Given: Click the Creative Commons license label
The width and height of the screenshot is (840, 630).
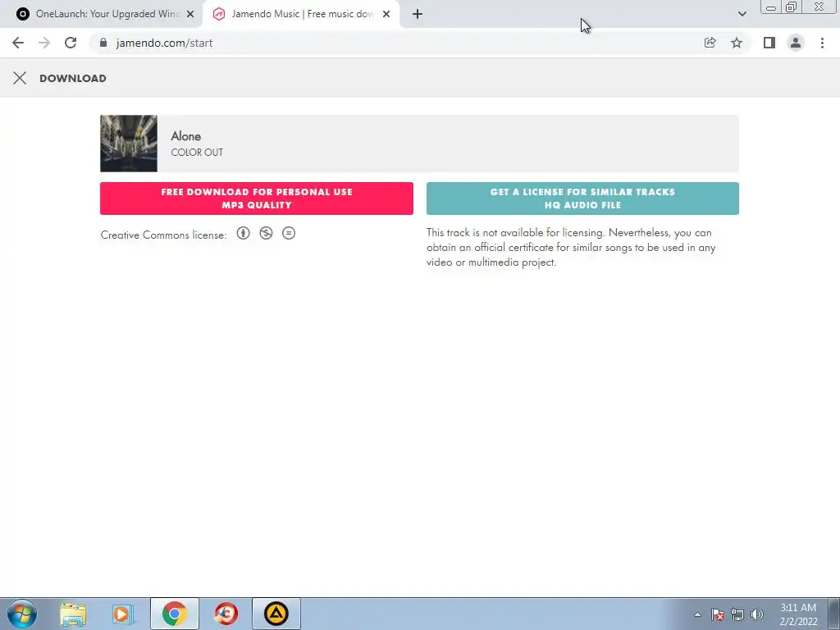Looking at the screenshot, I should 163,235.
